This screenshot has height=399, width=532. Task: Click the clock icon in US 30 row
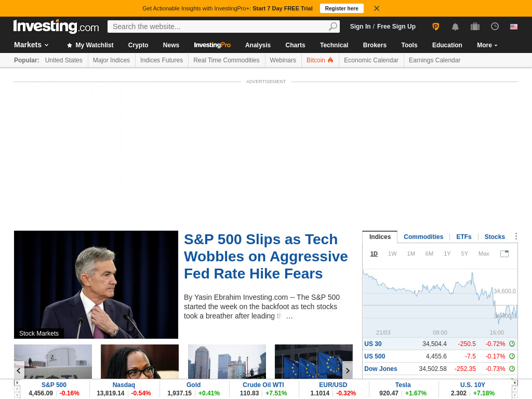[512, 344]
